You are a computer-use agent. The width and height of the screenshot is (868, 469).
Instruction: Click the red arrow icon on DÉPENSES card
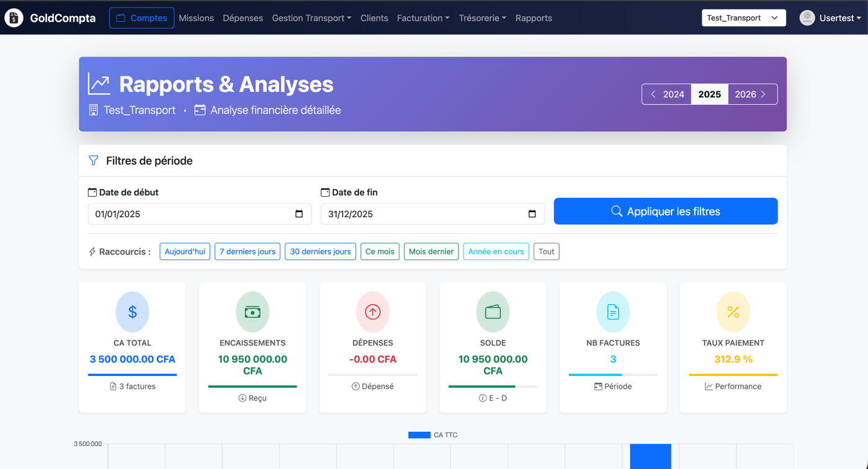(x=373, y=311)
